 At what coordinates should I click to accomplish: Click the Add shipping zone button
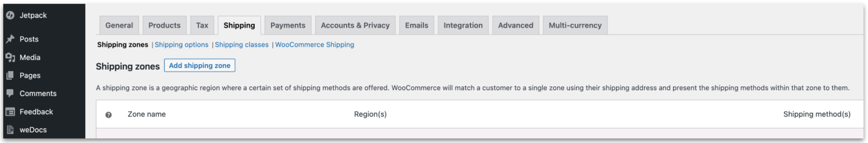click(x=200, y=65)
